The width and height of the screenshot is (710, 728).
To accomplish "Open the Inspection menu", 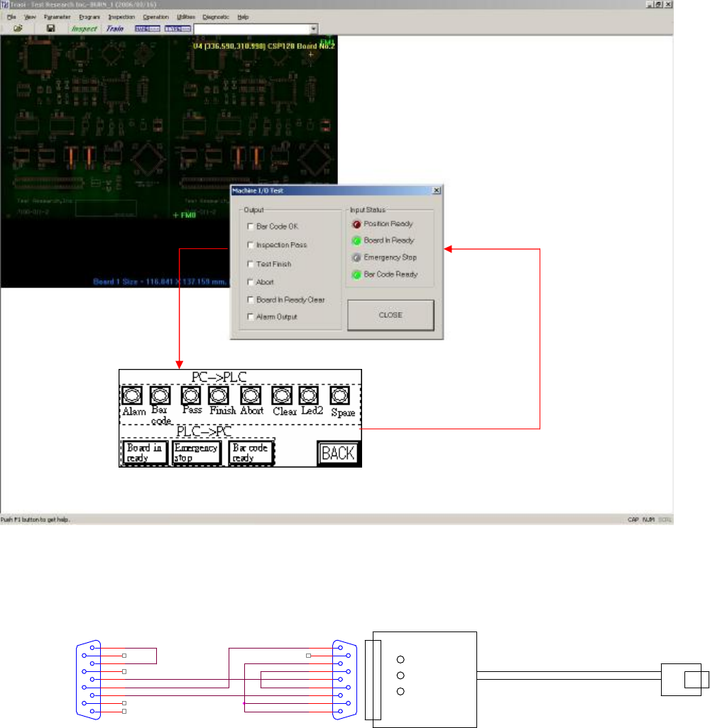I will pos(121,17).
